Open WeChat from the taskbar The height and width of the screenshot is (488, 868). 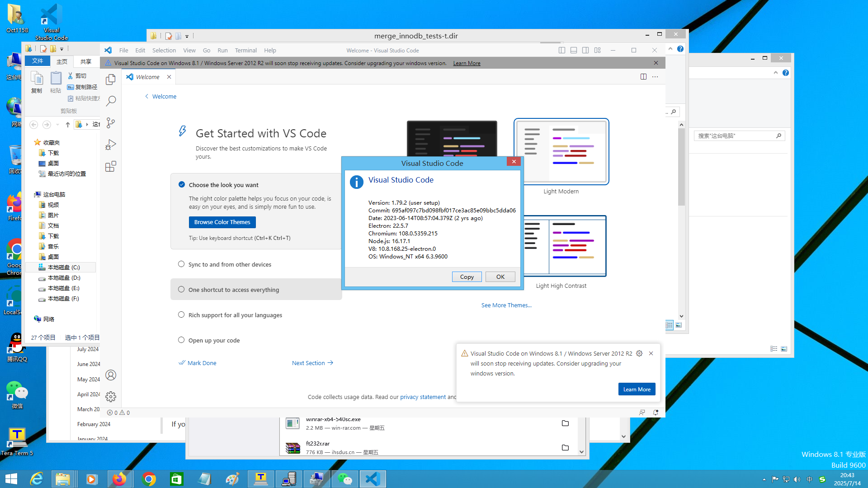(x=345, y=479)
